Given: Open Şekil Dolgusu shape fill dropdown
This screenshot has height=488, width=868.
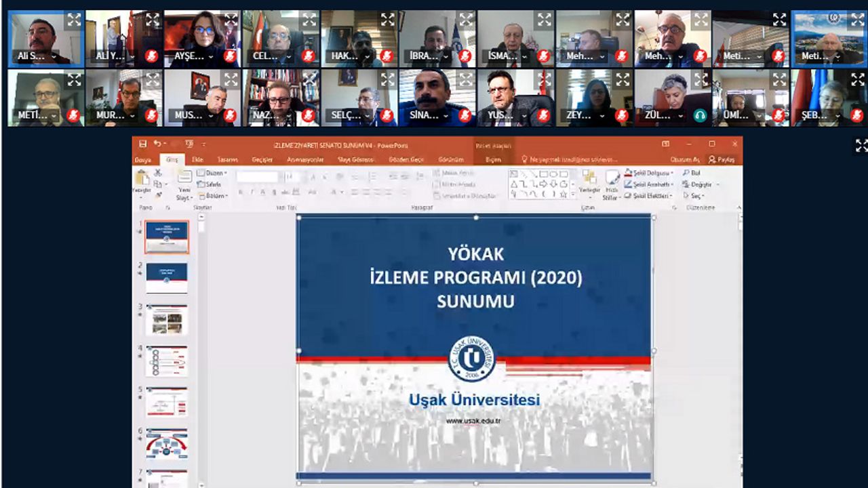Looking at the screenshot, I should coord(649,173).
